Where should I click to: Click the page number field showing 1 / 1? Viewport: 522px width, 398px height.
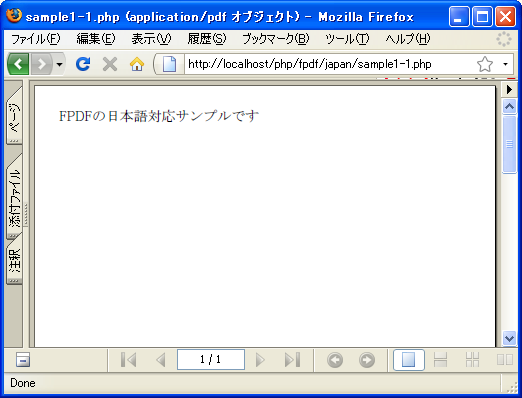click(x=211, y=360)
